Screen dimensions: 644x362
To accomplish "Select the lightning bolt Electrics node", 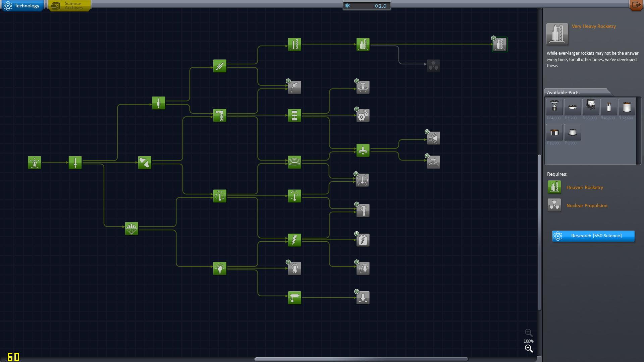I will click(x=294, y=240).
